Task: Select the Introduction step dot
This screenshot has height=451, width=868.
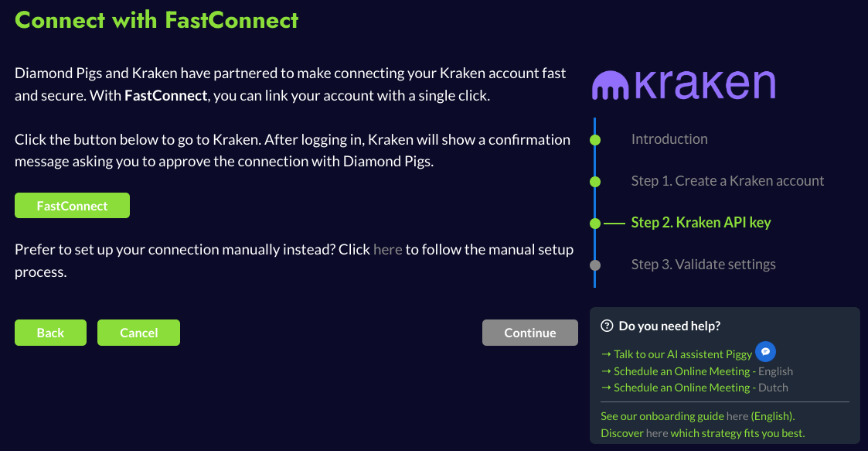Action: [595, 140]
